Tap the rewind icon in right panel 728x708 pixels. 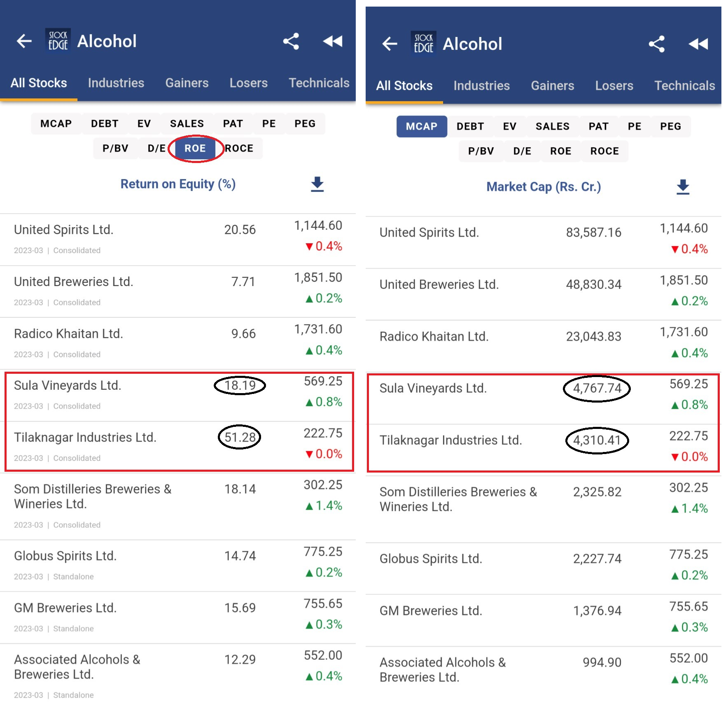(698, 44)
